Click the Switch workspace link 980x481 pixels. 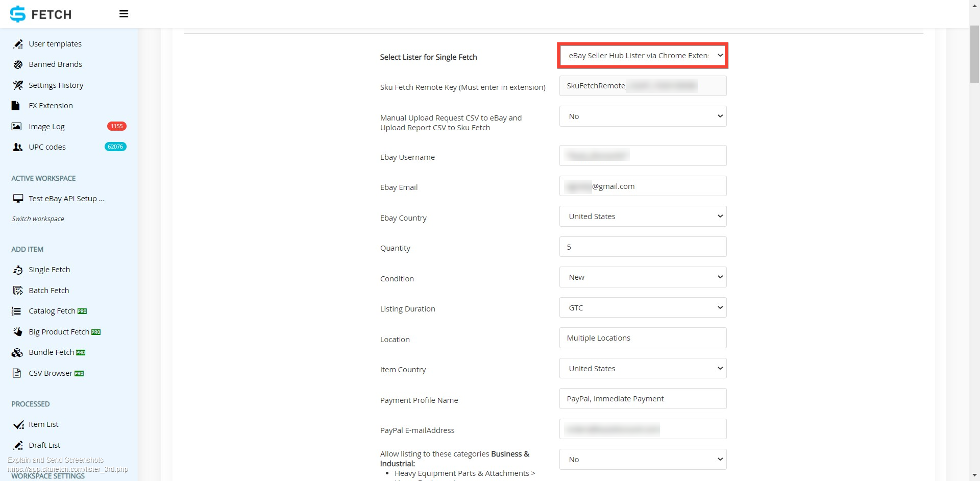point(38,219)
